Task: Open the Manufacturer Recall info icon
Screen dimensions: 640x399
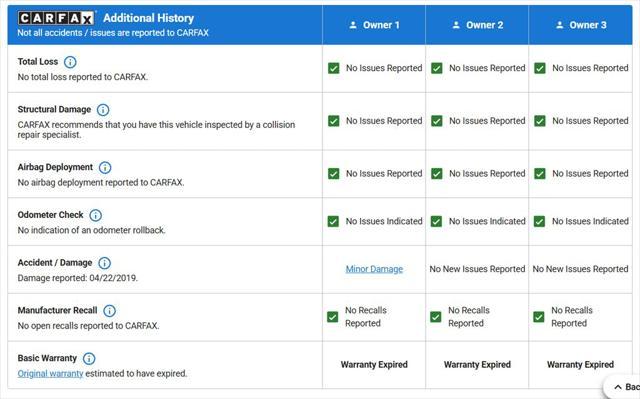Action: [109, 310]
